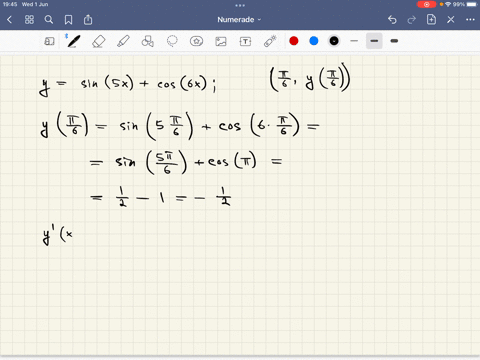This screenshot has width=480, height=360.
Task: Select the thinnest stroke width
Action: pyautogui.click(x=354, y=41)
